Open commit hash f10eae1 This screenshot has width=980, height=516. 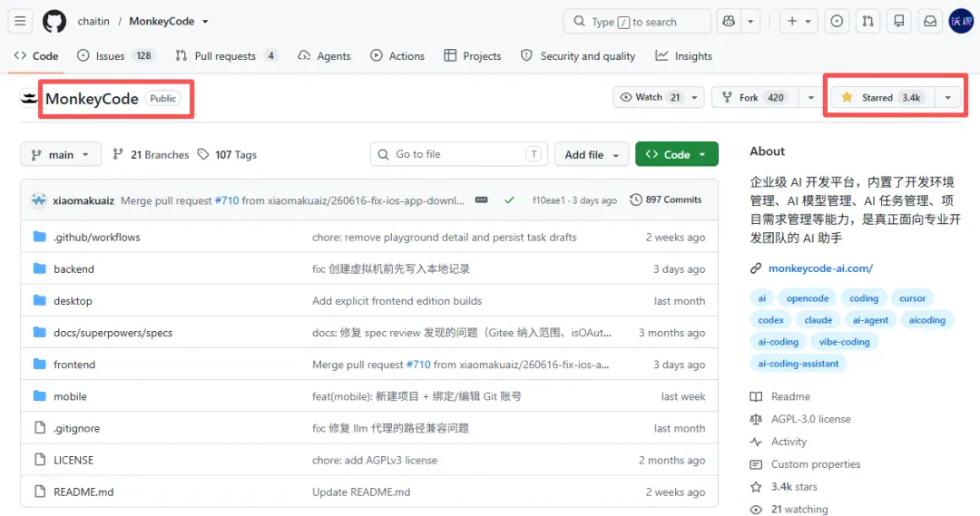[549, 200]
